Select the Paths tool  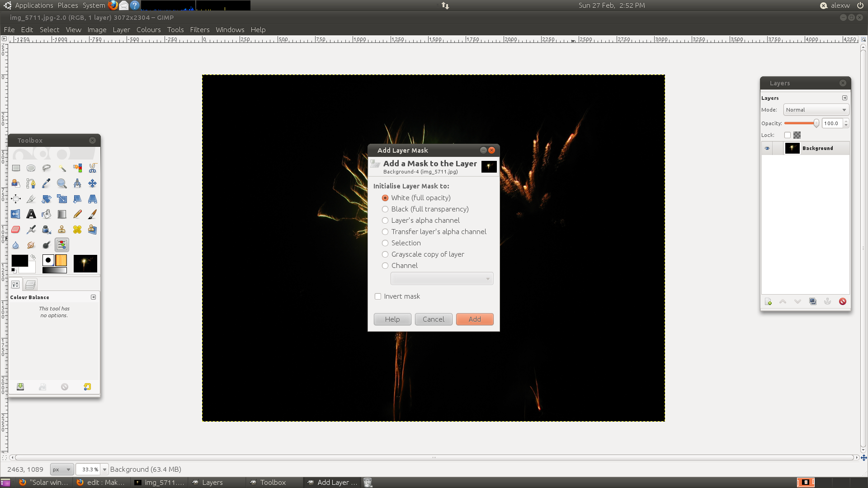(30, 183)
